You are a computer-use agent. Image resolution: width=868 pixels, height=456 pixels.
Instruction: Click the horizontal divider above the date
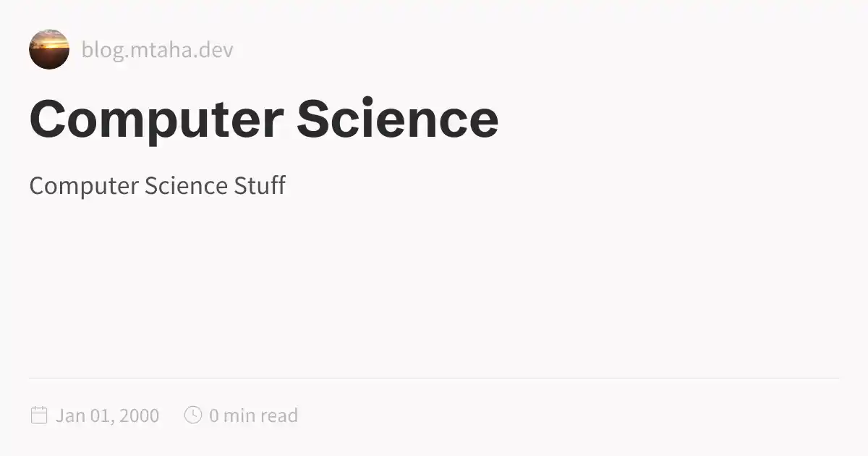point(434,378)
